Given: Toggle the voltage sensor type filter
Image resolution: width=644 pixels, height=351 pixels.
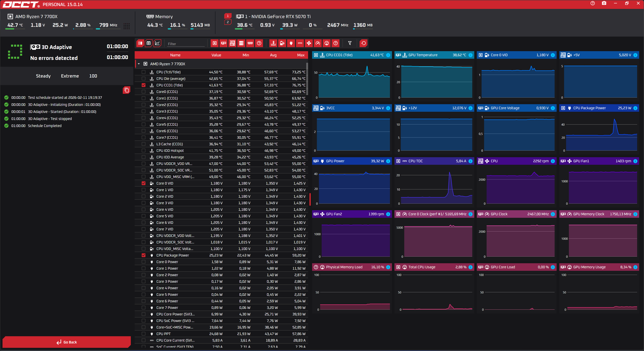Looking at the screenshot, I should 282,43.
